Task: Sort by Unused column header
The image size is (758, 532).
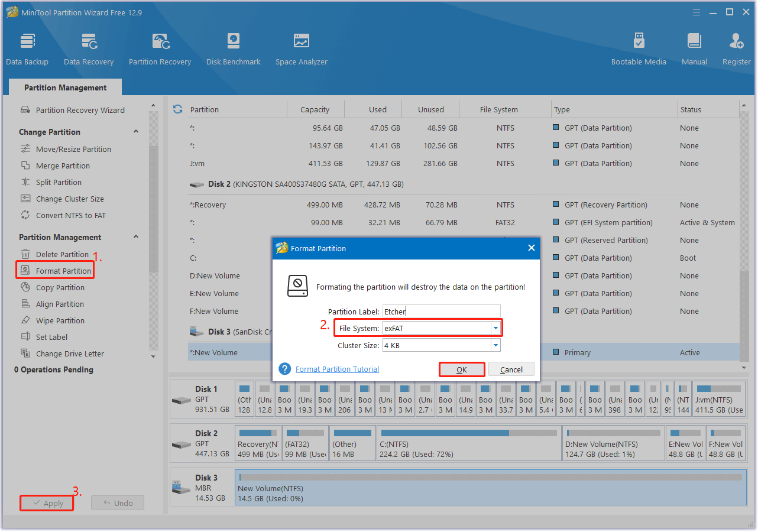Action: (x=431, y=109)
